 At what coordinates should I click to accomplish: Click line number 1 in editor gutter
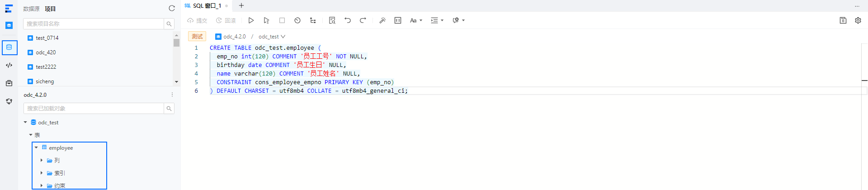[196, 48]
